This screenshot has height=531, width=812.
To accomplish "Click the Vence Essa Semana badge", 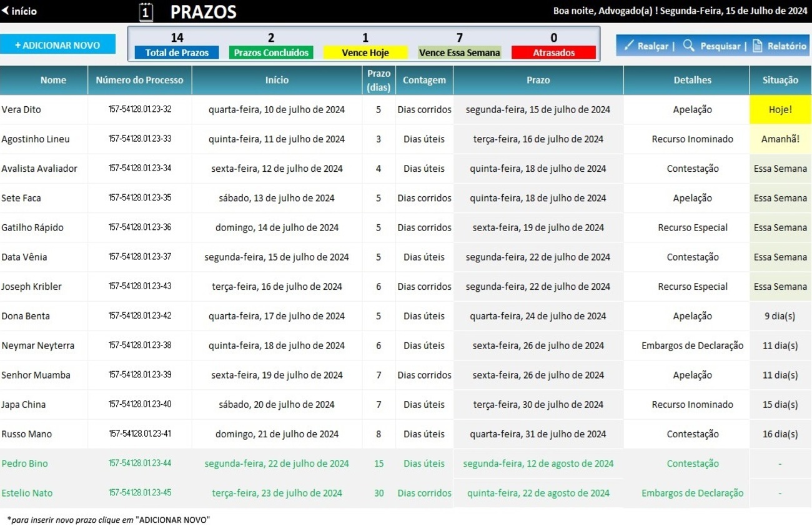I will pos(459,53).
